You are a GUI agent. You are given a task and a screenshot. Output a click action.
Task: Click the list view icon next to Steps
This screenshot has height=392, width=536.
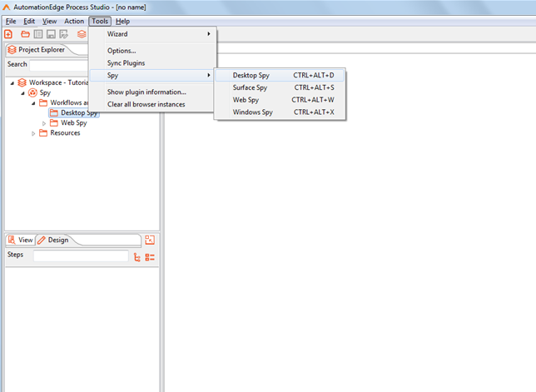(150, 257)
